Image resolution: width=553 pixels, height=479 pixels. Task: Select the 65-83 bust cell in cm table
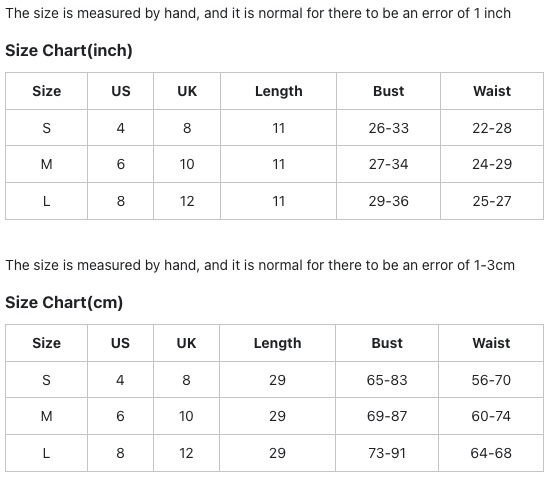click(387, 380)
